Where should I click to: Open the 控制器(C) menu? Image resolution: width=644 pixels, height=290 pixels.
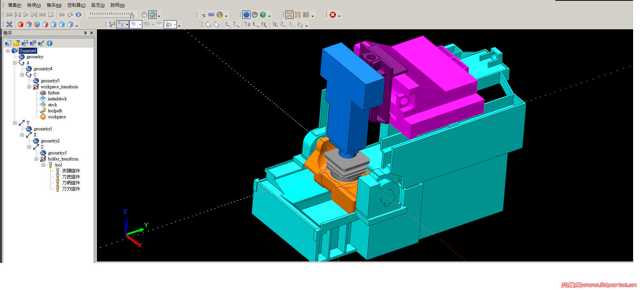tap(77, 5)
